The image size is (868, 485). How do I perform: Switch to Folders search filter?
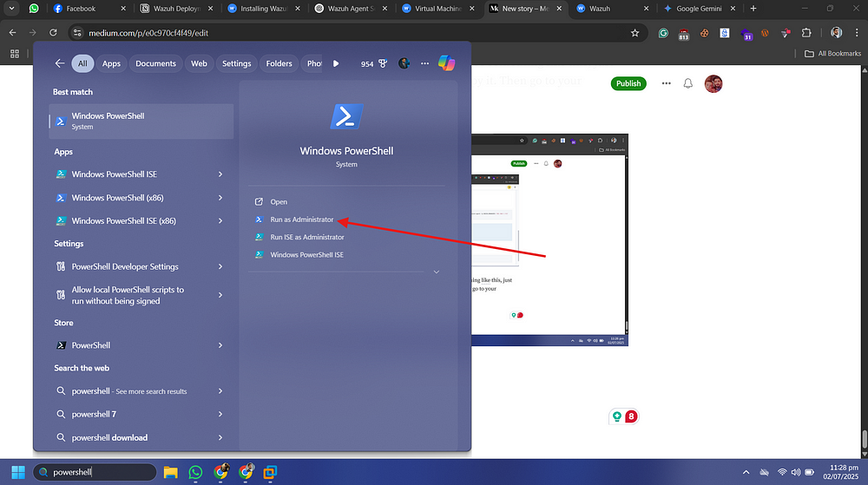tap(279, 63)
